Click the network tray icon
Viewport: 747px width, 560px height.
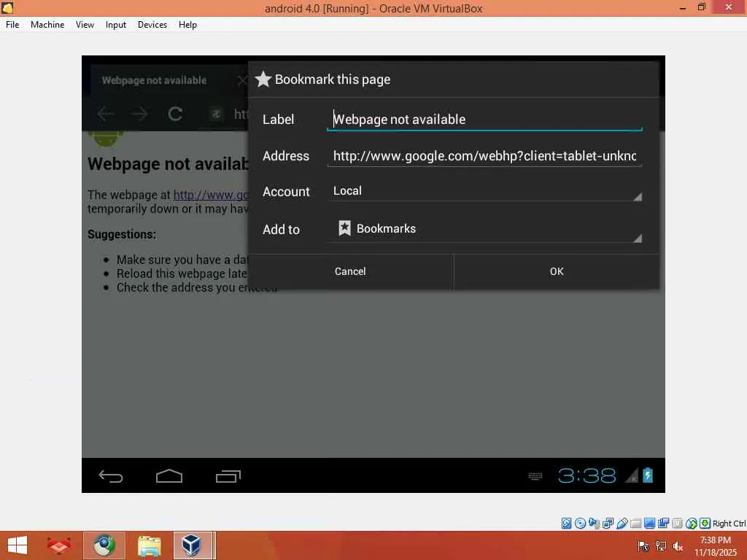tap(661, 546)
